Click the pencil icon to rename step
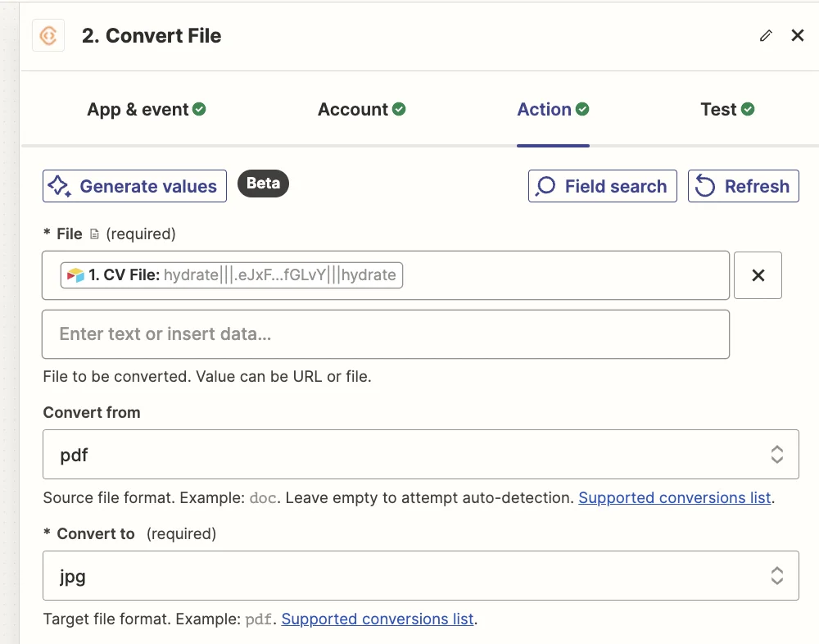This screenshot has height=644, width=819. [766, 36]
